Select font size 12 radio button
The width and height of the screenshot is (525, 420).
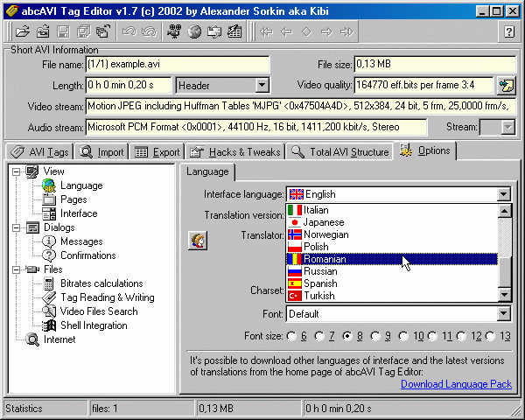(461, 336)
